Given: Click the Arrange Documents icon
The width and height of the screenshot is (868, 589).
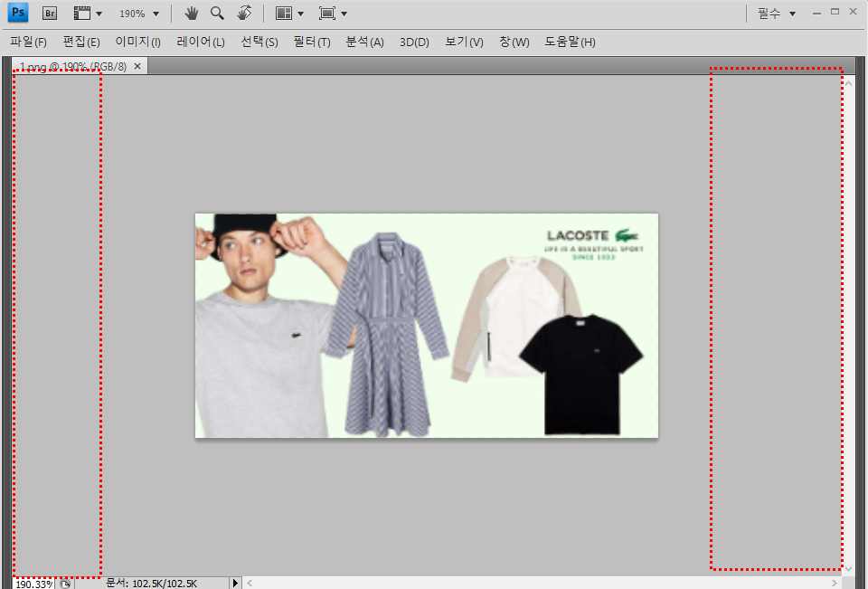Looking at the screenshot, I should click(283, 14).
